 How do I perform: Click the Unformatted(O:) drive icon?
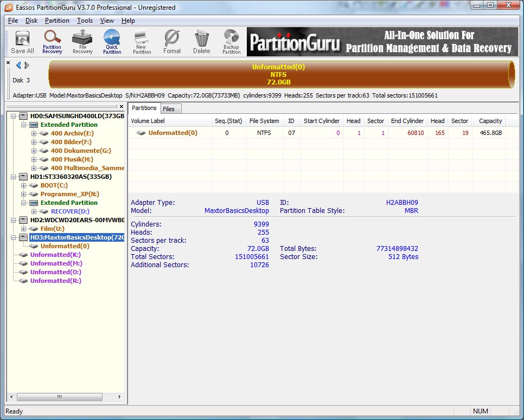pos(23,272)
